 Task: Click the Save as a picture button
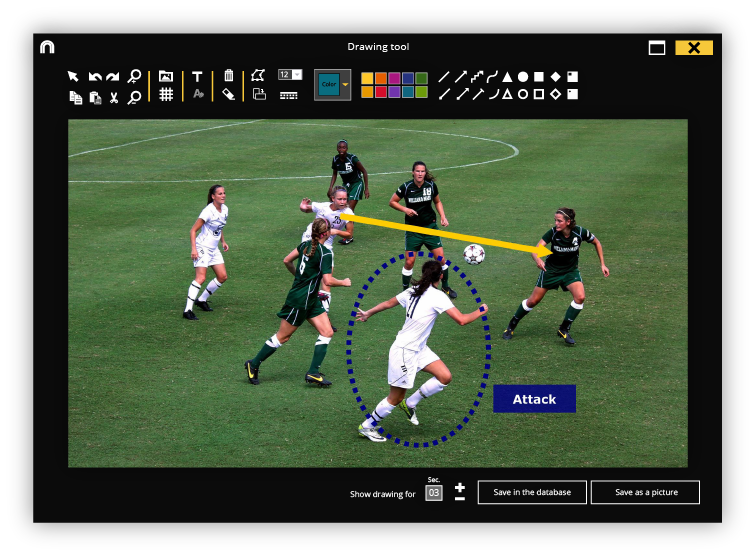pyautogui.click(x=645, y=493)
